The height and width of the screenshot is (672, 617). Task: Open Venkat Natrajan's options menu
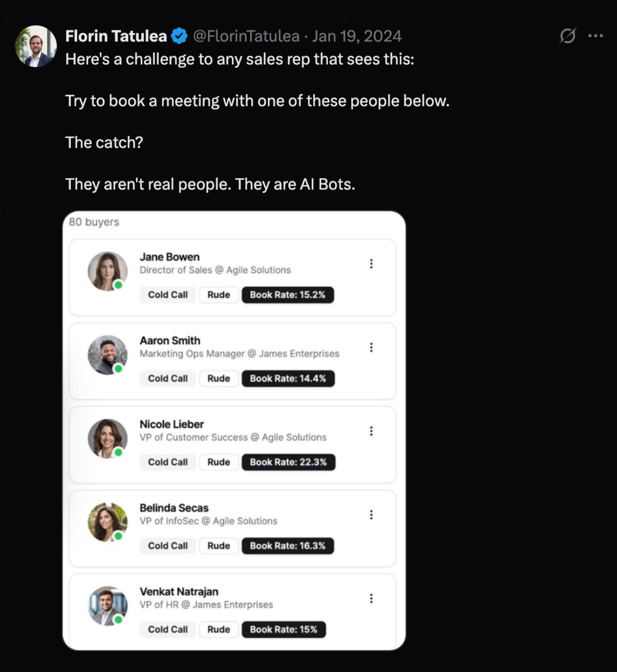[x=371, y=598]
